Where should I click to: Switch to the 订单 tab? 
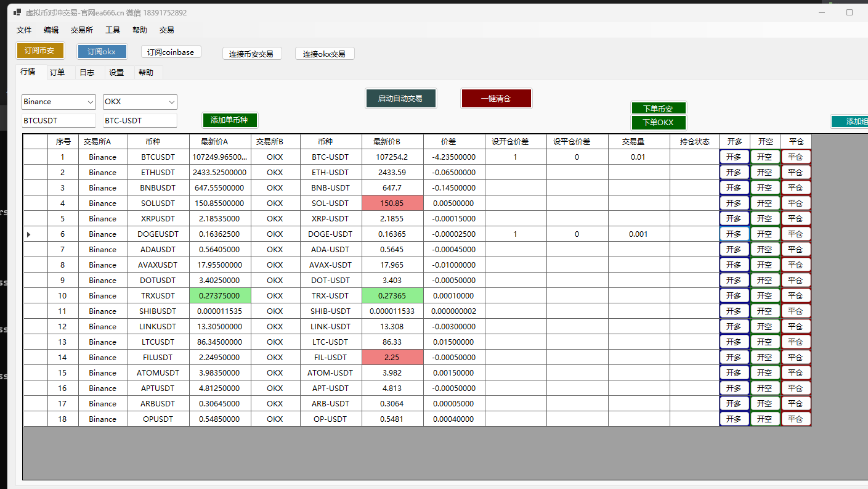tap(57, 73)
